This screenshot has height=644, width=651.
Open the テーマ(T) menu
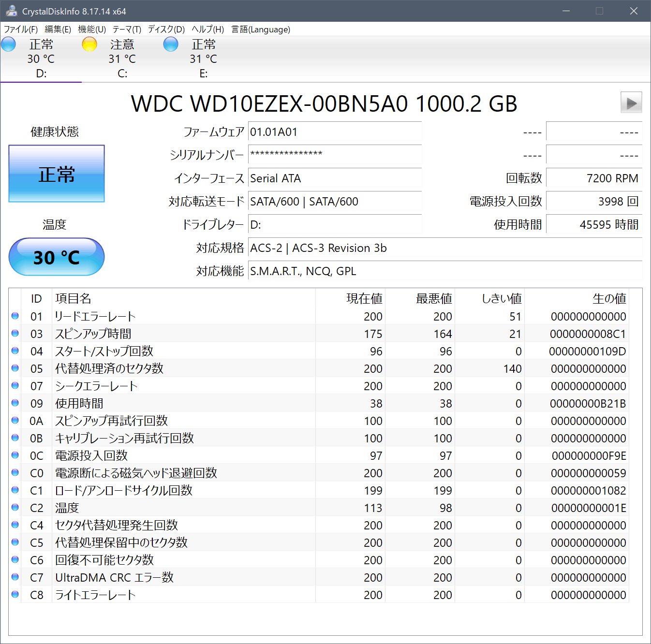[127, 29]
